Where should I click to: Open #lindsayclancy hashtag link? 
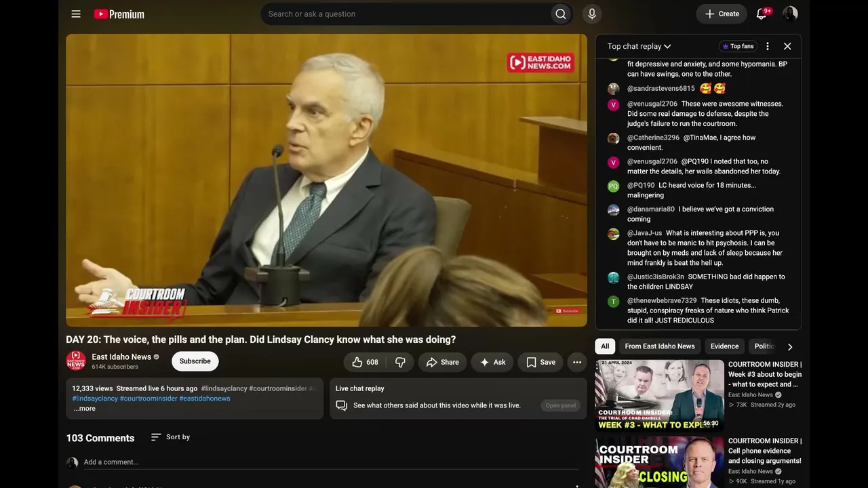point(95,399)
